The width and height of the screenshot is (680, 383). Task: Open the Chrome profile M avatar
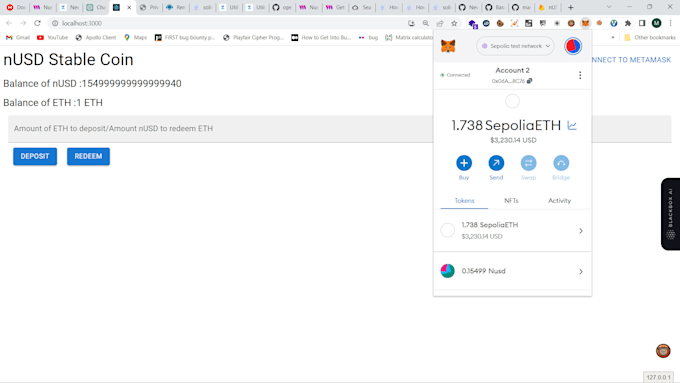656,23
